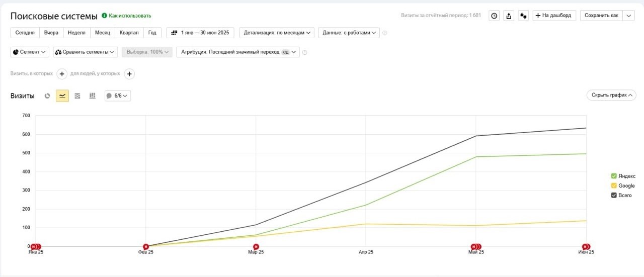Click the clock history icon button
The image size is (644, 277).
pos(494,16)
